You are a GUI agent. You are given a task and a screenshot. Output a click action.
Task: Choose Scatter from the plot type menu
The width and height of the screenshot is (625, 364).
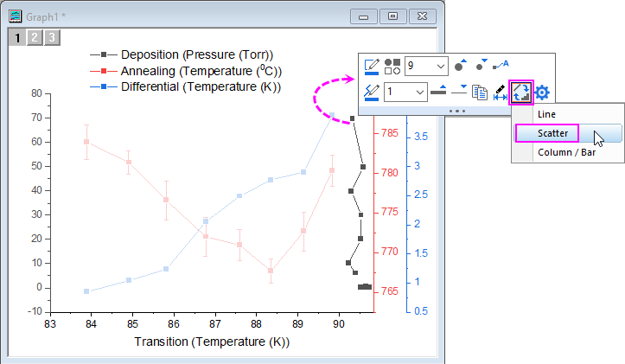552,133
